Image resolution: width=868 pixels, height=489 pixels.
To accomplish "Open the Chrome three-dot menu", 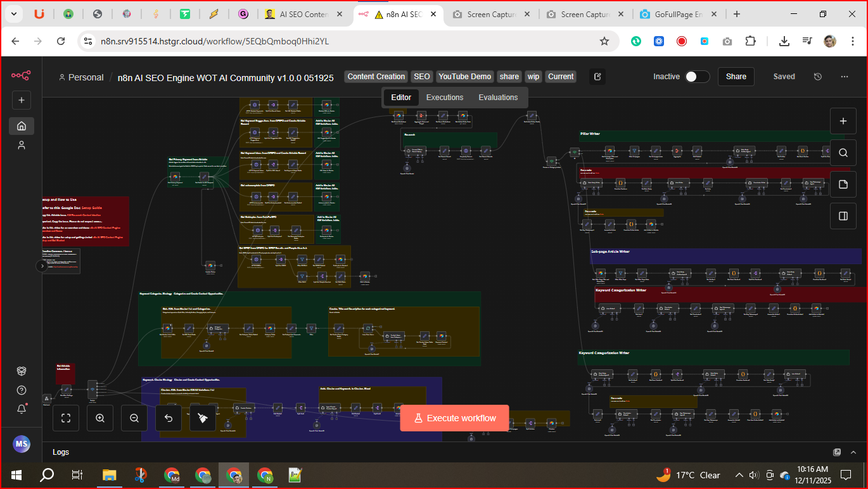I will tap(852, 41).
